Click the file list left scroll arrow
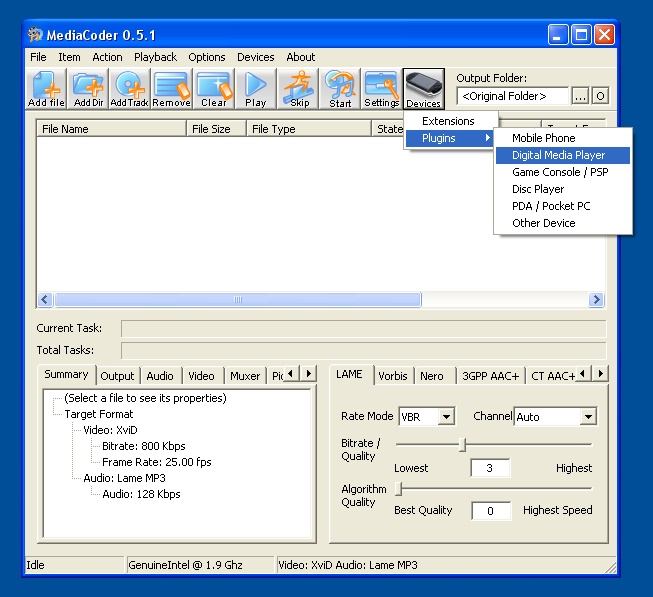 click(45, 299)
